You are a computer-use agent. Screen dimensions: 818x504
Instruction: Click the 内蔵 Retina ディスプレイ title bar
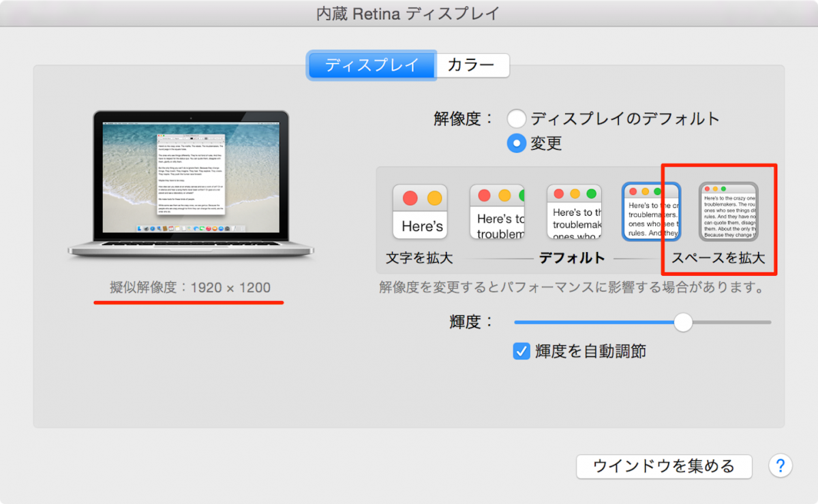point(409,12)
